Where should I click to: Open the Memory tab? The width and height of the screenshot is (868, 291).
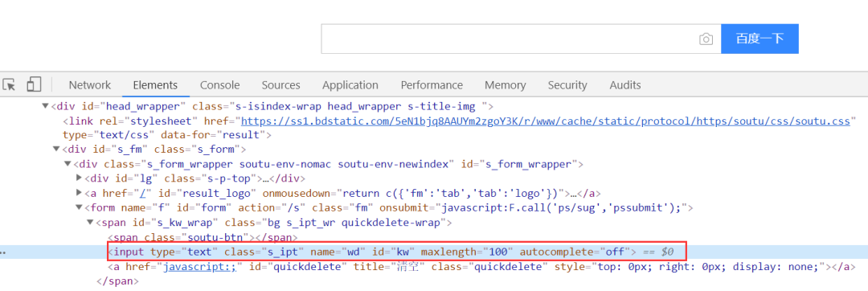point(505,85)
